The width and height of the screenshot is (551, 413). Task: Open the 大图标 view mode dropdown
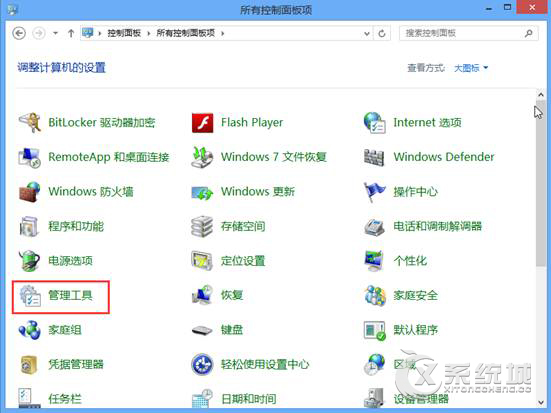[x=471, y=68]
